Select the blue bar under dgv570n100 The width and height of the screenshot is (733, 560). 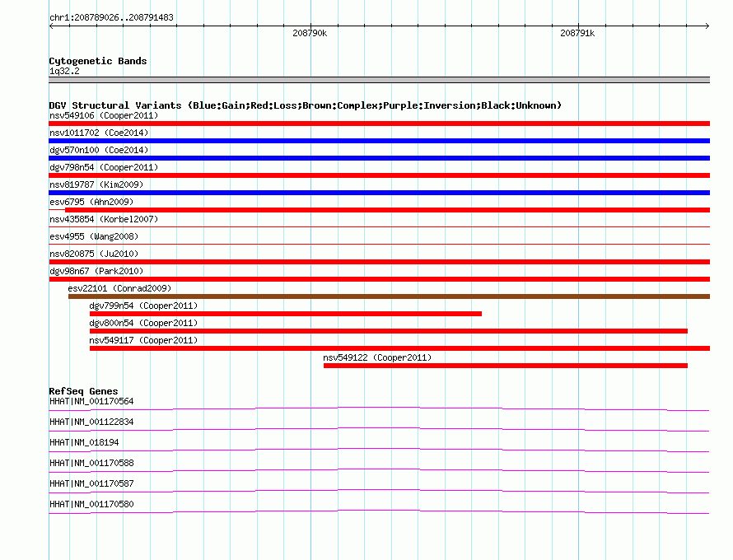(x=379, y=158)
